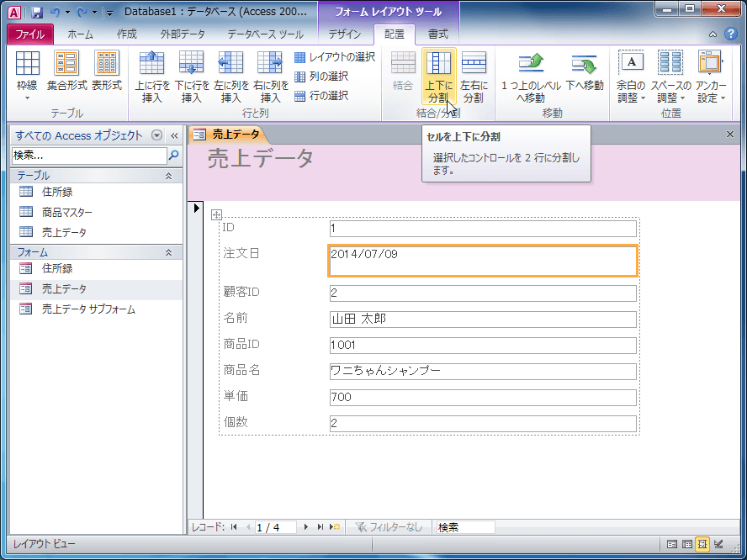Open the Quick Access Toolbar customize dropdown
The width and height of the screenshot is (747, 560).
(x=109, y=13)
